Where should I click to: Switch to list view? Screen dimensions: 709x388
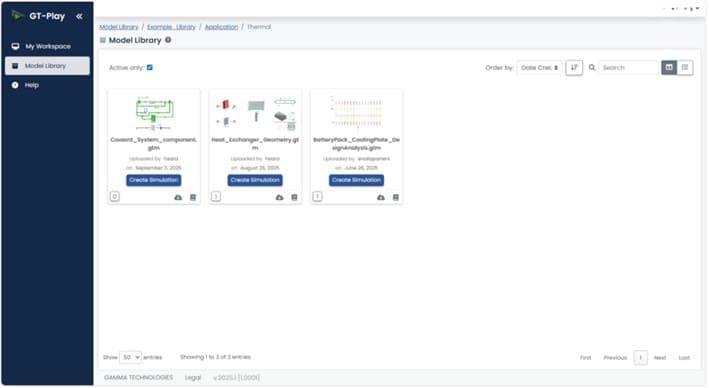tap(685, 68)
